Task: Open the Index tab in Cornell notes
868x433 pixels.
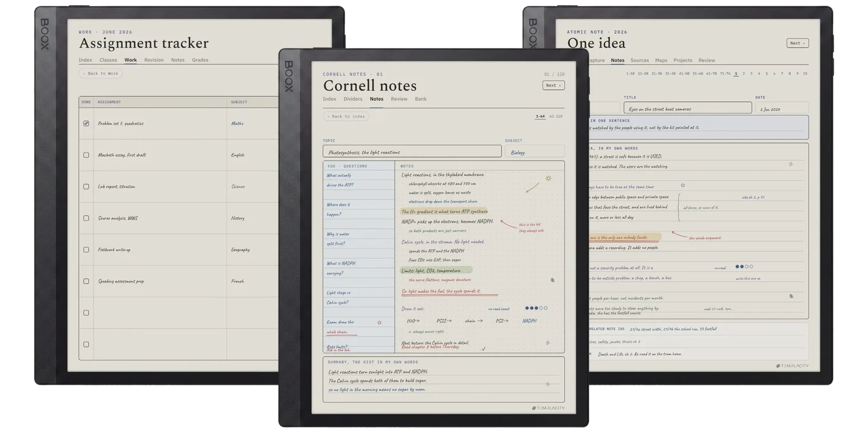Action: click(x=330, y=99)
